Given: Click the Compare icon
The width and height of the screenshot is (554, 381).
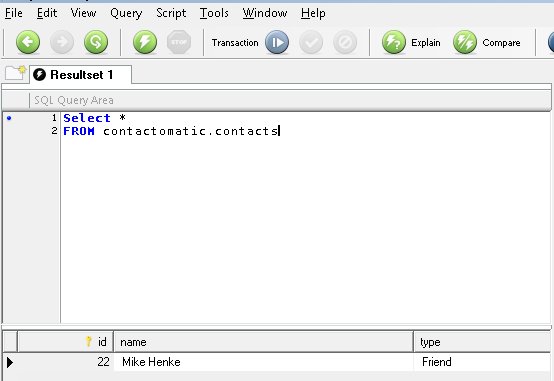Looking at the screenshot, I should 465,42.
